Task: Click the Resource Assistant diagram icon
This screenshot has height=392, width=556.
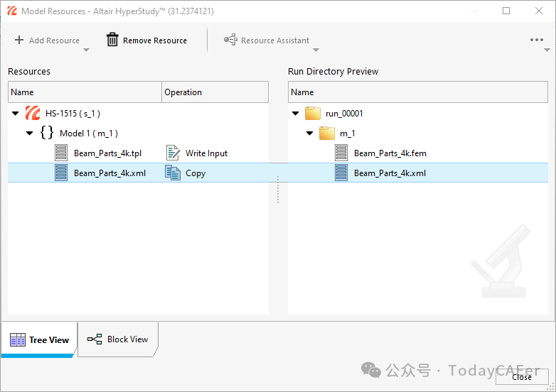Action: click(x=230, y=40)
